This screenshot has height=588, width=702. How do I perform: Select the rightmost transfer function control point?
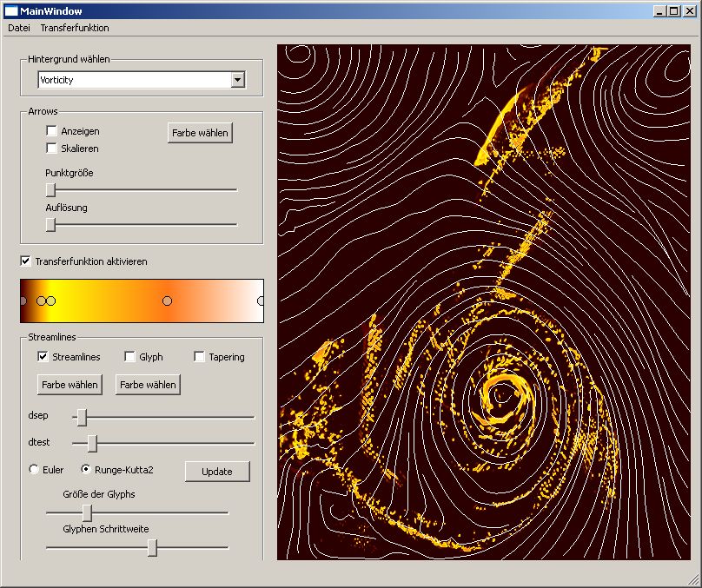tap(261, 301)
